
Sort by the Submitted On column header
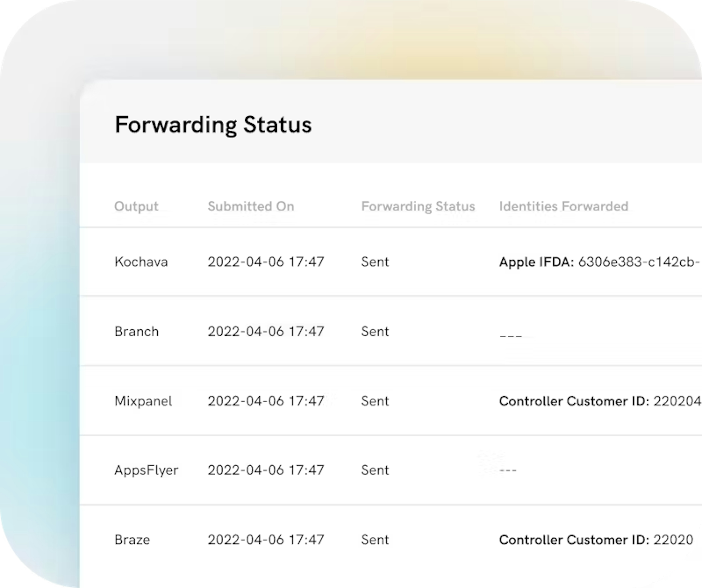point(251,206)
